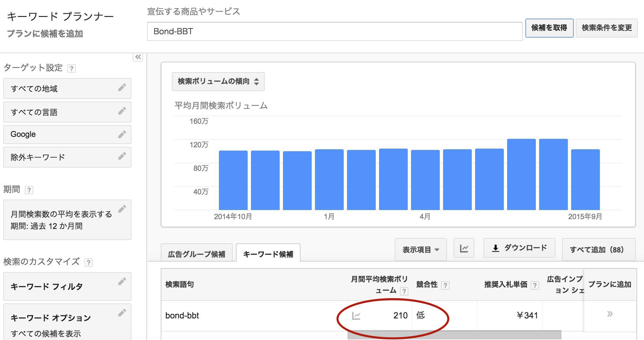644x340 pixels.
Task: Click the 低 competition value
Action: click(421, 315)
